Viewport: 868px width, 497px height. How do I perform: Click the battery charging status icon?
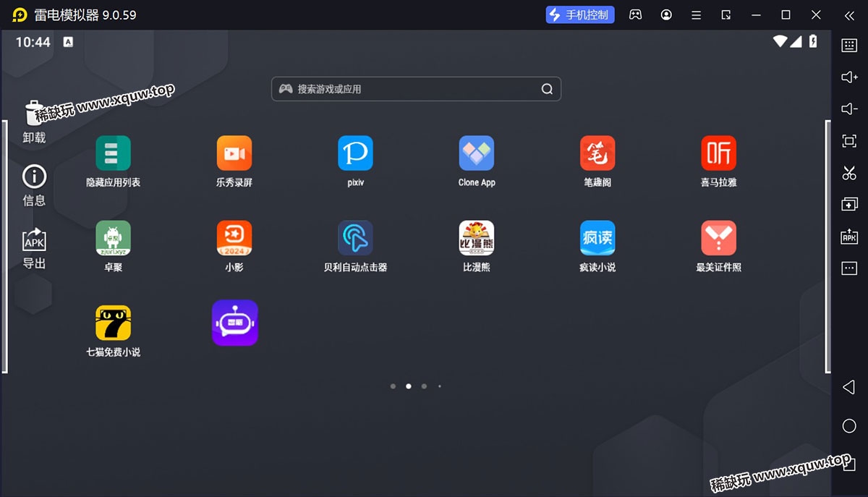click(814, 41)
